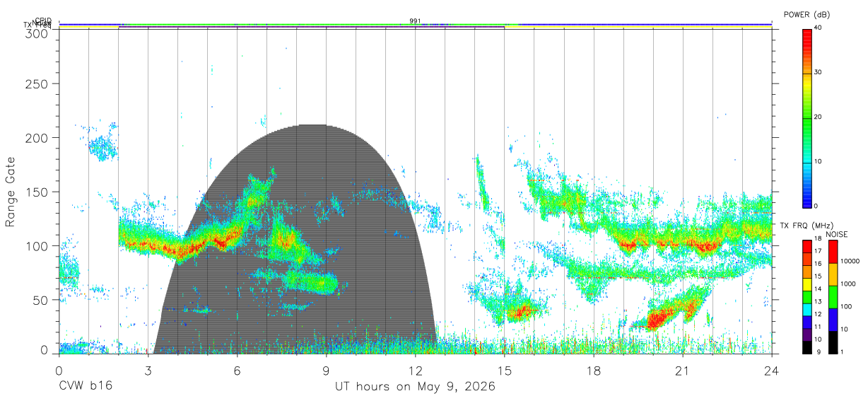Click the TX FRQ (MHz) color scale
The image size is (868, 401).
pos(807,297)
